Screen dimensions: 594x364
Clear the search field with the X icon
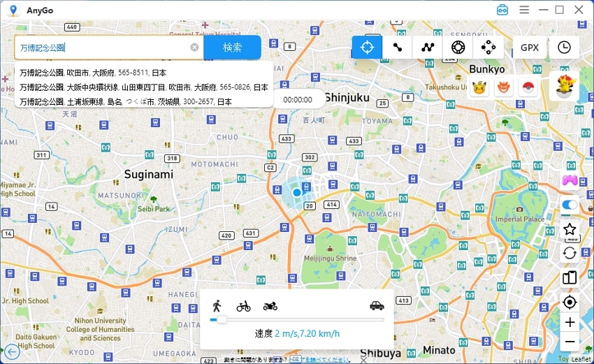(194, 48)
